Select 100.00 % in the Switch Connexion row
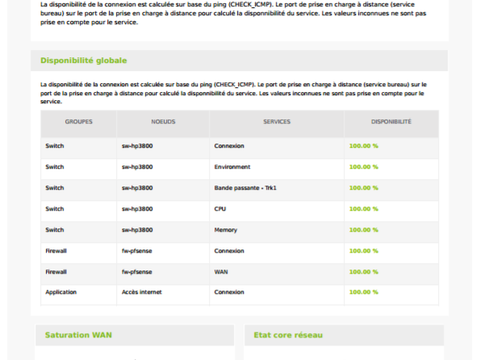This screenshot has height=360, width=480. [x=364, y=146]
